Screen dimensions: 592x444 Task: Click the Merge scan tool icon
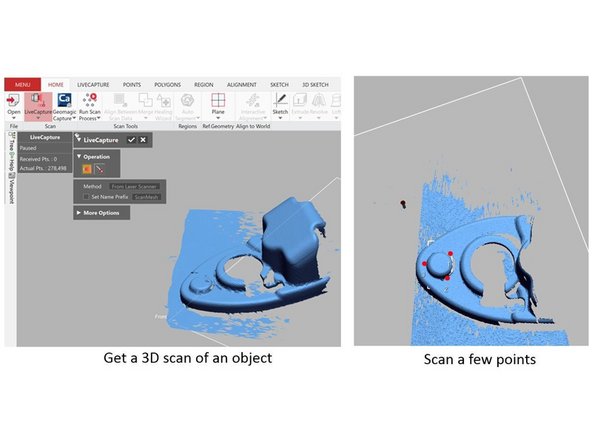click(x=145, y=100)
